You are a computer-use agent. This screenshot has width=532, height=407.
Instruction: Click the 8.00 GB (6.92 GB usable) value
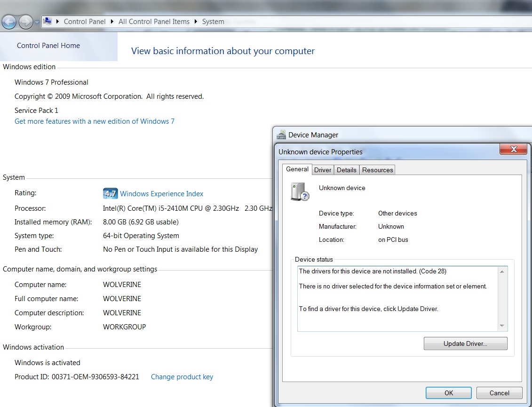141,222
